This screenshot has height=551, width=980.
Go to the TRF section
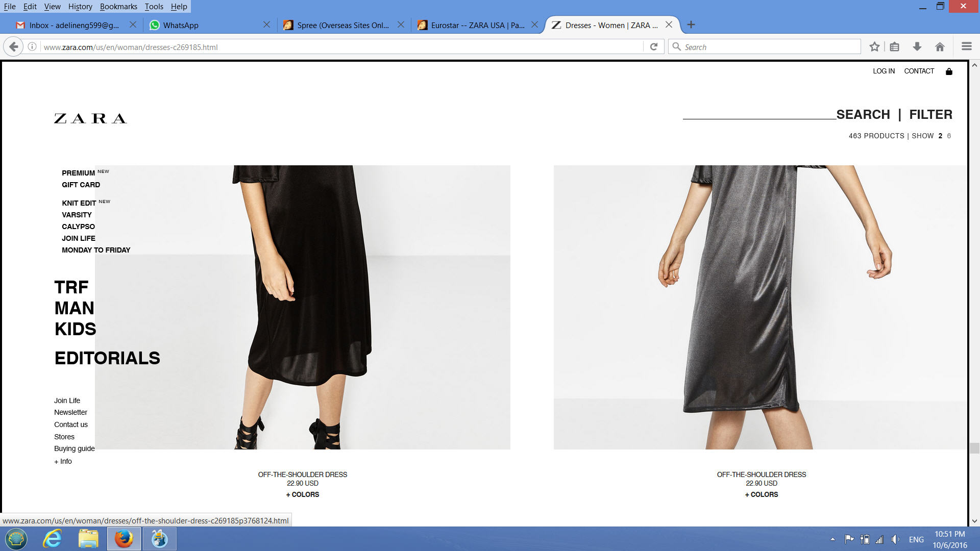pyautogui.click(x=71, y=287)
